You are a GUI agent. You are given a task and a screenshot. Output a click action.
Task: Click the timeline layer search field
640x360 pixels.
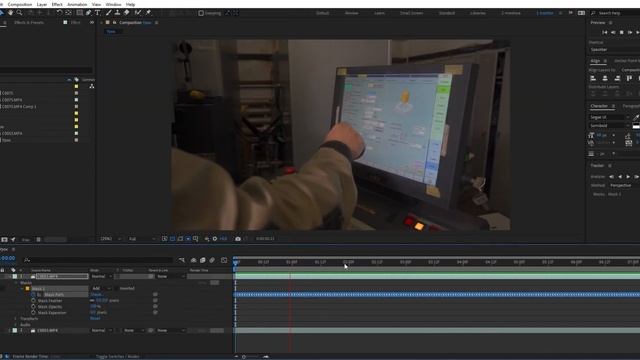(98, 260)
